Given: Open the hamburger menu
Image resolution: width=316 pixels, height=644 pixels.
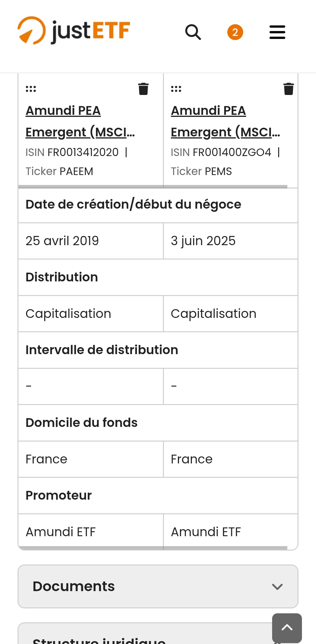Looking at the screenshot, I should point(277,32).
